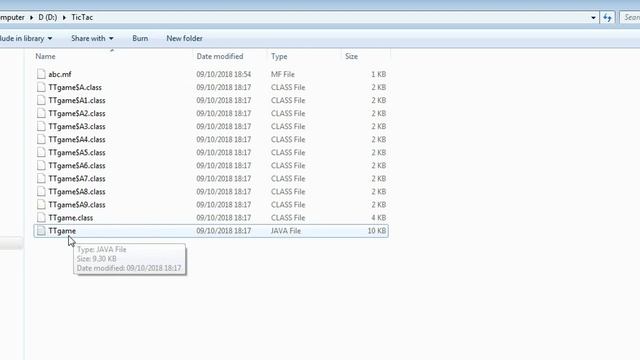Click the TTgame$A7.class file icon
640x360 pixels.
point(41,178)
